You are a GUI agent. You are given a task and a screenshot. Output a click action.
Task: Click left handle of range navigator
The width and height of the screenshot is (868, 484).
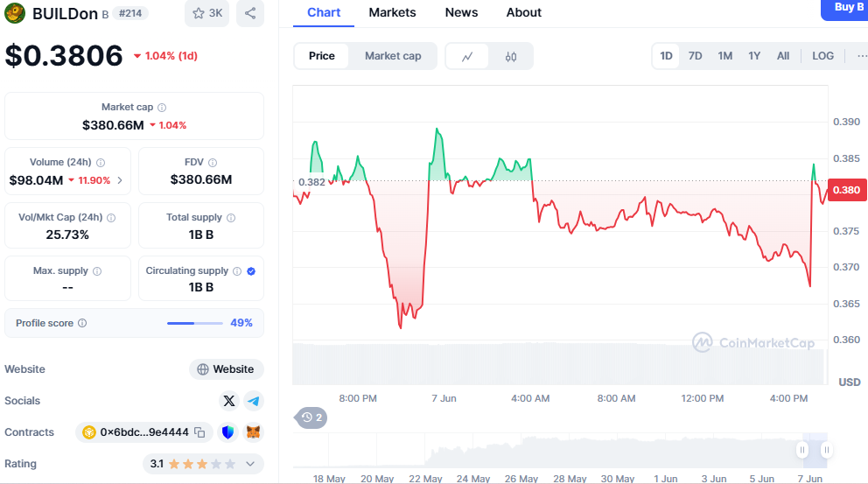point(802,450)
